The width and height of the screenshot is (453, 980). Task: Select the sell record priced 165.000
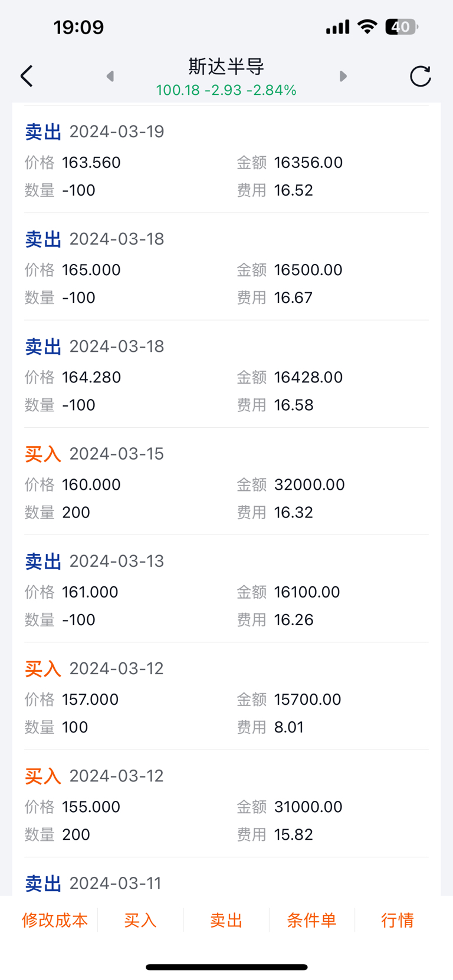pyautogui.click(x=226, y=268)
